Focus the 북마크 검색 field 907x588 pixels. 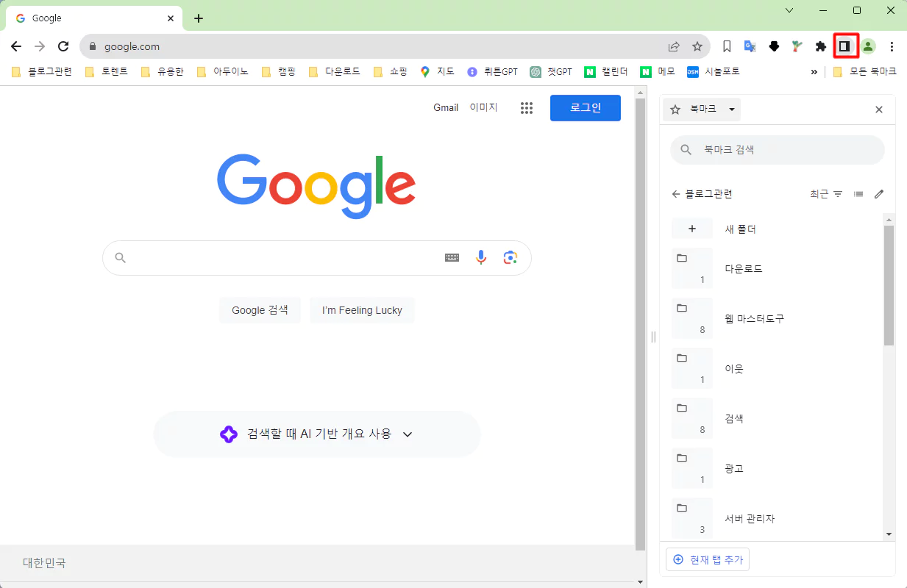pyautogui.click(x=777, y=149)
